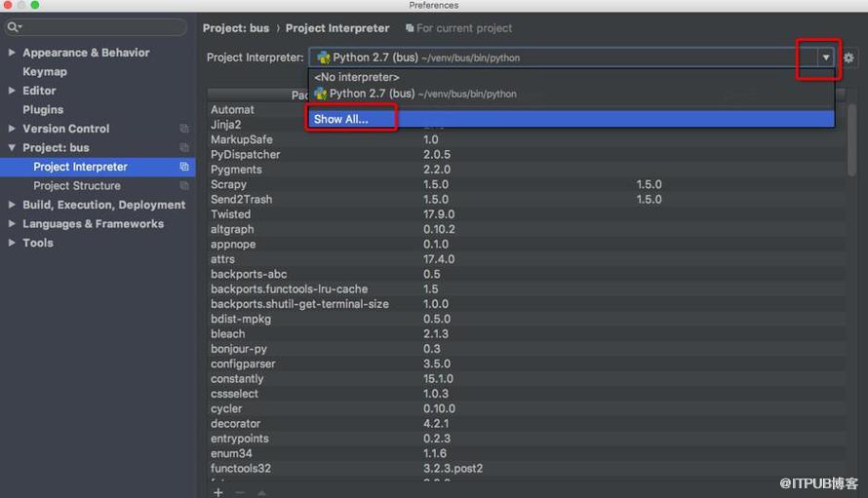Select the Scrapy package row
The image size is (868, 498).
pos(526,184)
